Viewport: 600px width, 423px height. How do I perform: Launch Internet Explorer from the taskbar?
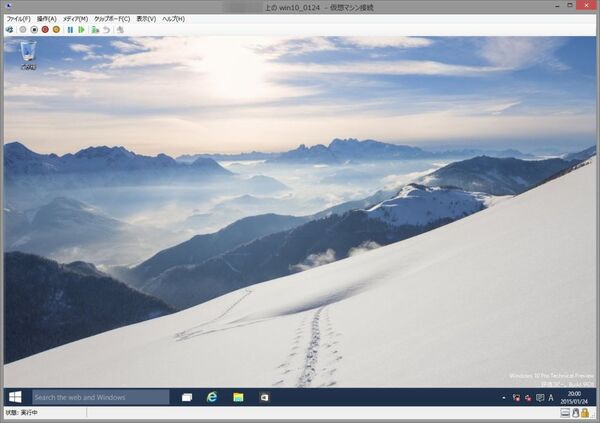[212, 397]
